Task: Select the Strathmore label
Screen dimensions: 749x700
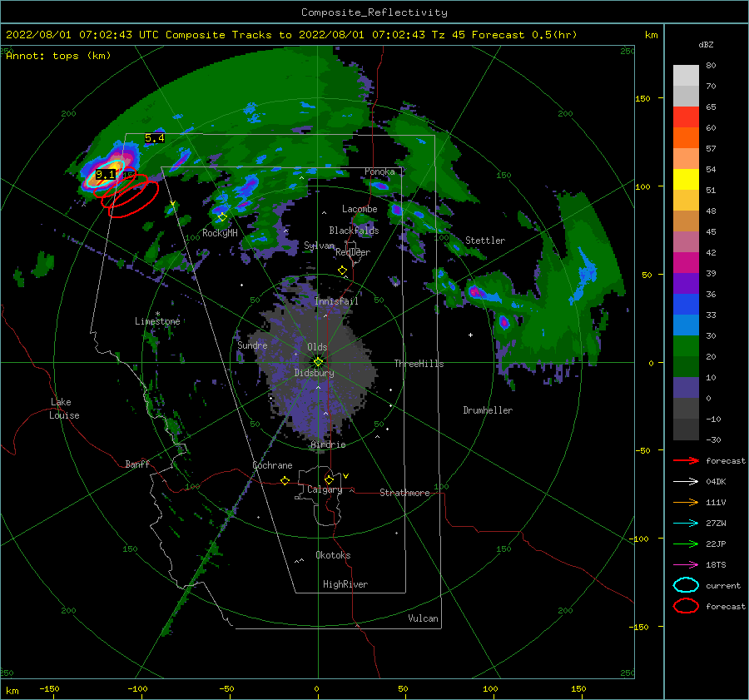Action: [x=404, y=493]
